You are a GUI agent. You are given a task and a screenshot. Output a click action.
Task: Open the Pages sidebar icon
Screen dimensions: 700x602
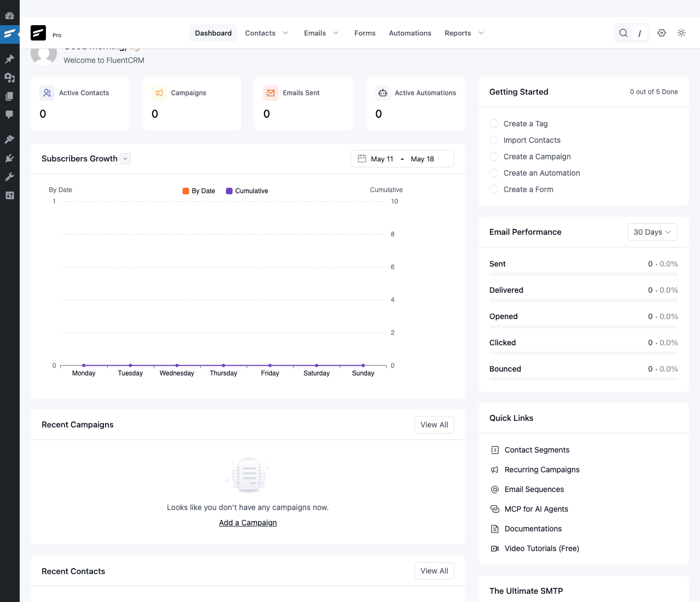[x=9, y=96]
